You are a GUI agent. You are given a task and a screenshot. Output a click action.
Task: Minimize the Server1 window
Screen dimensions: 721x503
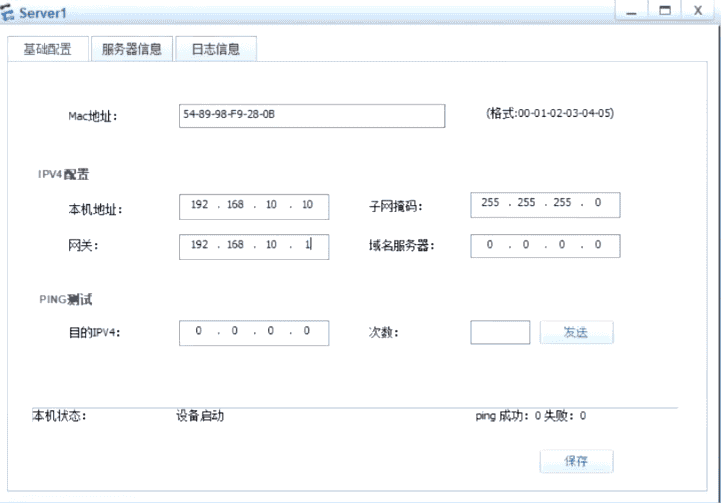click(x=631, y=11)
